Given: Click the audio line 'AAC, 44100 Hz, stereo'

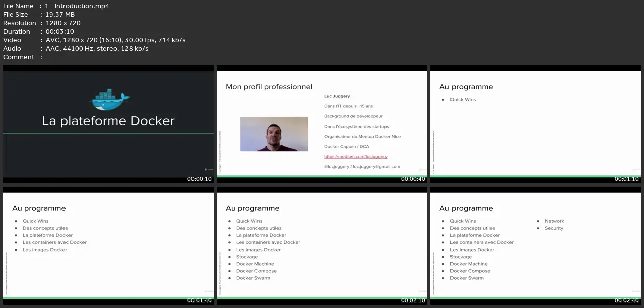Looking at the screenshot, I should [97, 49].
